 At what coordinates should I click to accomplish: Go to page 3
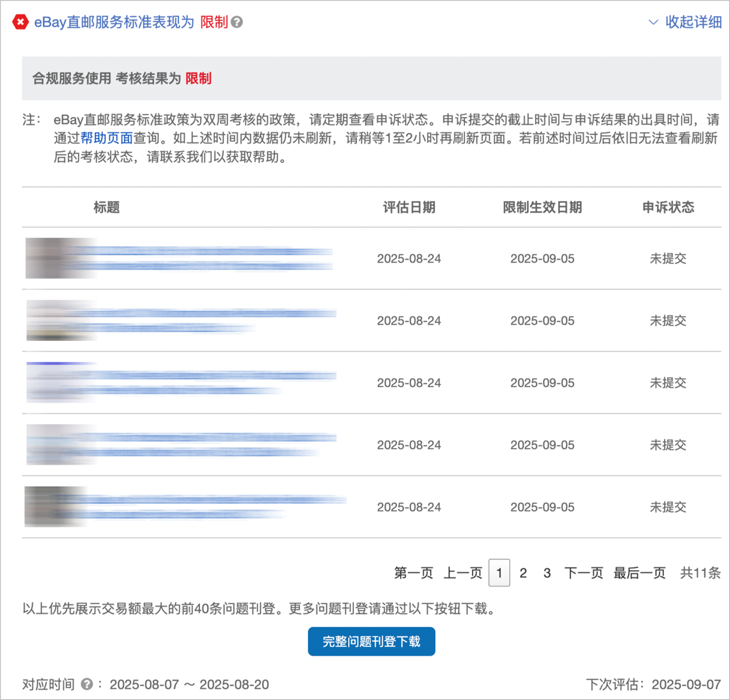(x=547, y=573)
